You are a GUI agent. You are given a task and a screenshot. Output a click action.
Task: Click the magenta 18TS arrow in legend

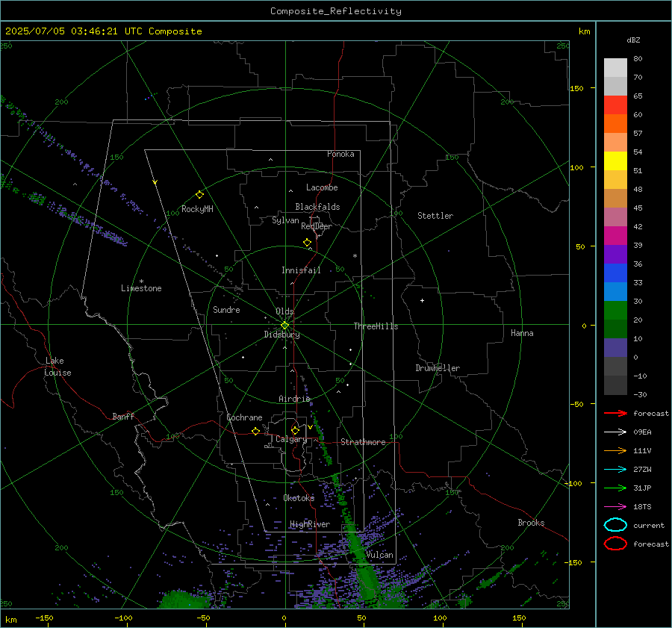coord(615,507)
